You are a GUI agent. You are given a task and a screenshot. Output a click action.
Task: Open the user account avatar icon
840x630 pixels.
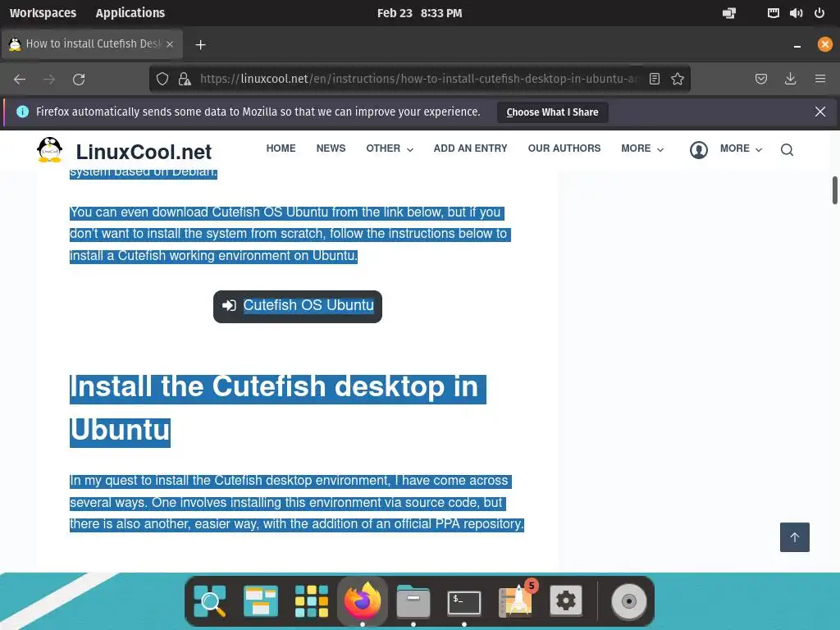click(699, 150)
